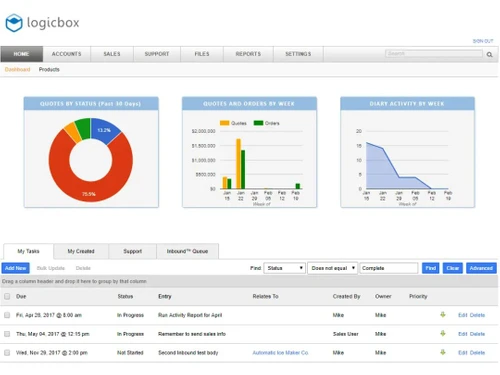Open the Status field dropdown
Screen dimensions: 500x375
point(285,268)
